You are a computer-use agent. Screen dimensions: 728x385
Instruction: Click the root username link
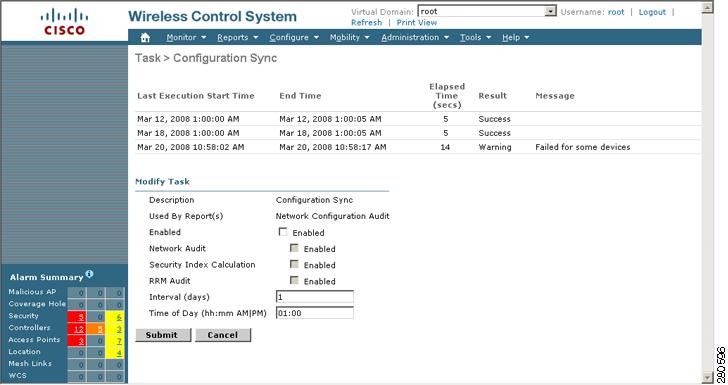[616, 12]
